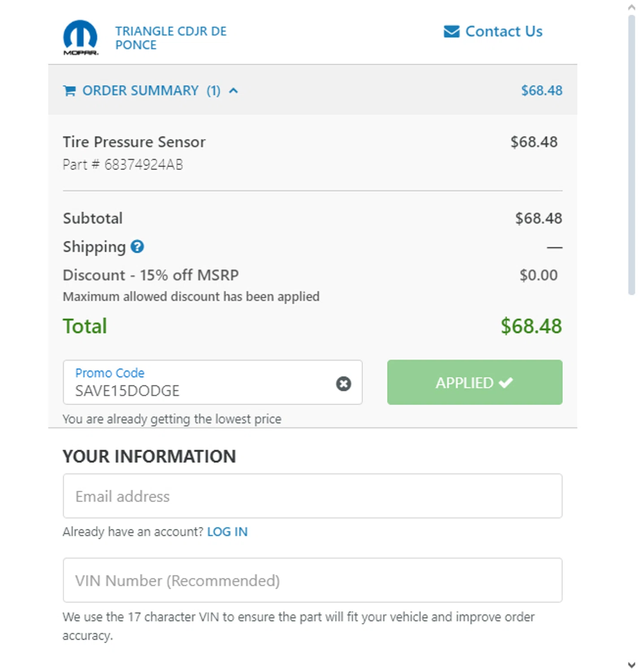
Task: Click the scrollbar up arrow
Action: 631,7
